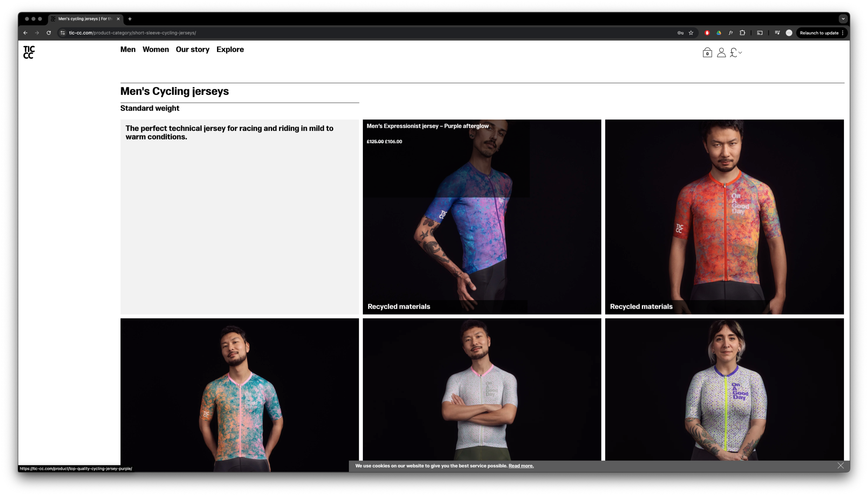Dismiss the cookie banner with X
The width and height of the screenshot is (868, 496).
point(840,465)
